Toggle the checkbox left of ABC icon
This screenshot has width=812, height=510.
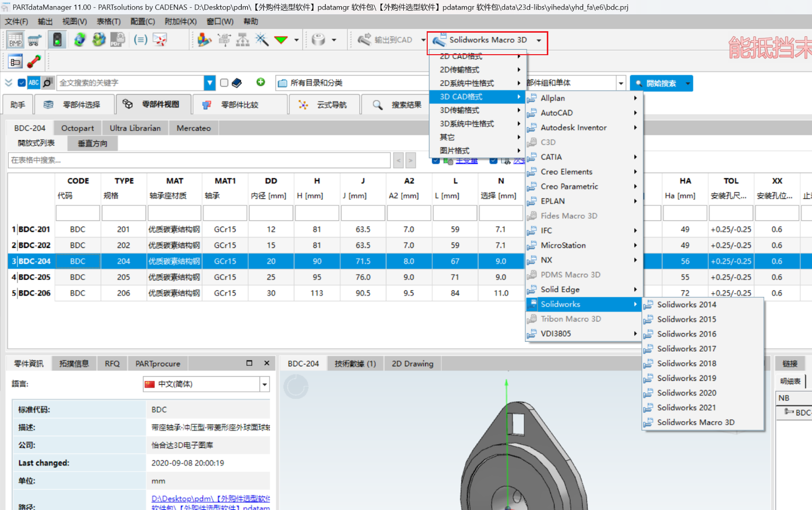[21, 83]
